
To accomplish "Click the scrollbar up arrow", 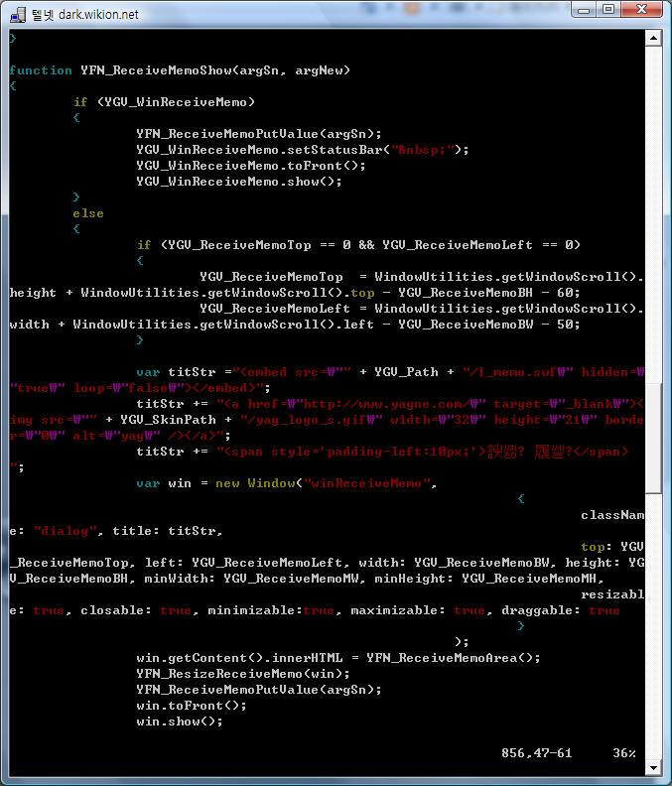I will [x=653, y=39].
